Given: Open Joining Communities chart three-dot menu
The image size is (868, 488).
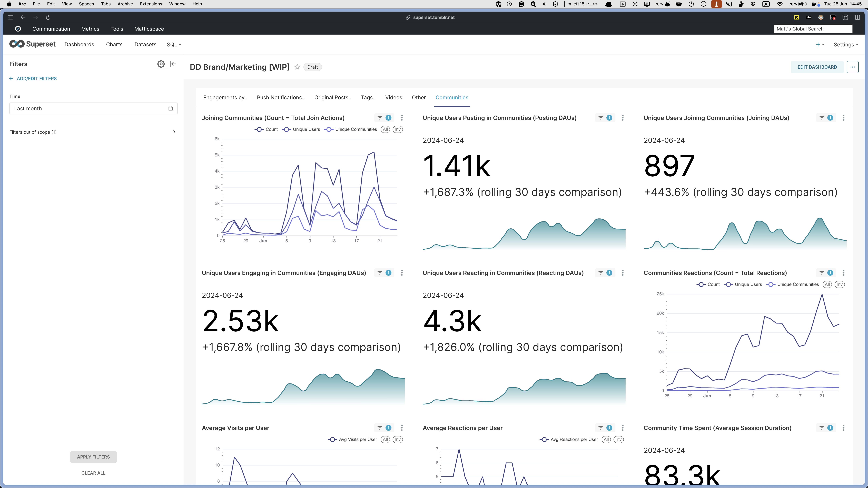Looking at the screenshot, I should (x=402, y=118).
